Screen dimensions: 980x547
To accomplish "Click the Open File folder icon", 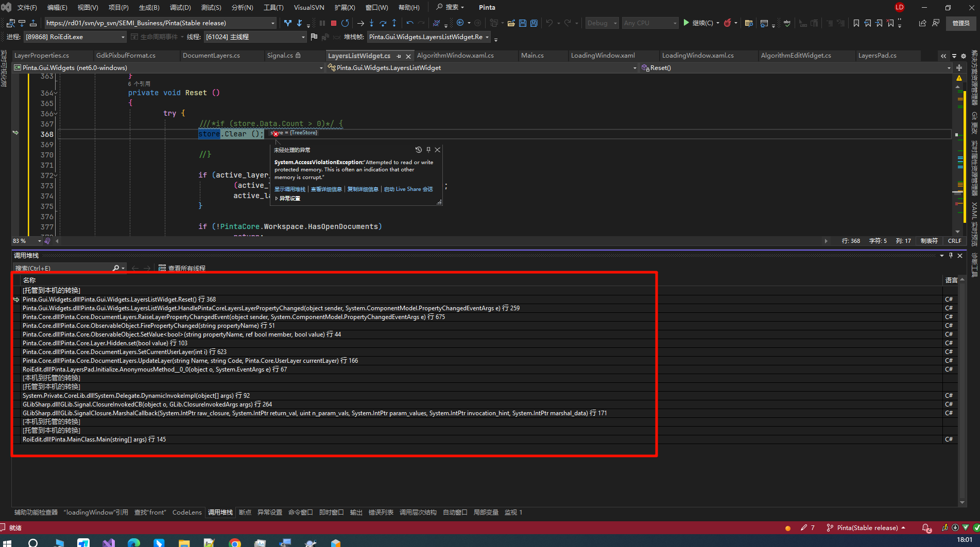I will click(x=511, y=23).
